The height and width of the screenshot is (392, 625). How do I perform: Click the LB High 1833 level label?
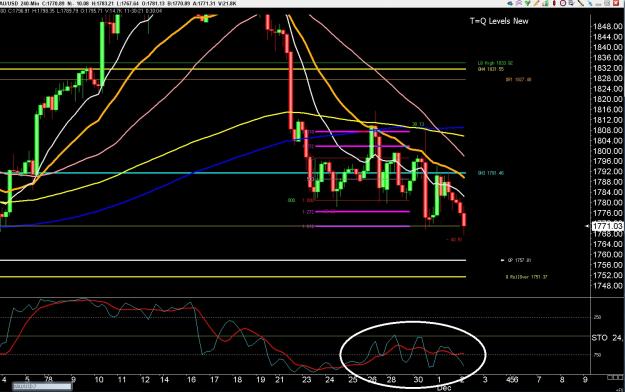pos(495,63)
